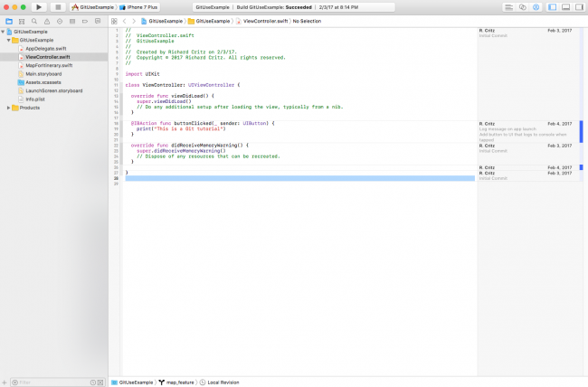The width and height of the screenshot is (588, 387).
Task: Click GitUseExample project in jump bar
Action: pos(162,22)
